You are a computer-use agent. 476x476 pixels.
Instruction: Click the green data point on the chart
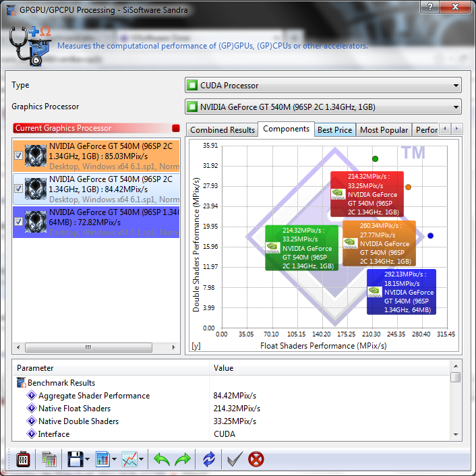pos(376,158)
